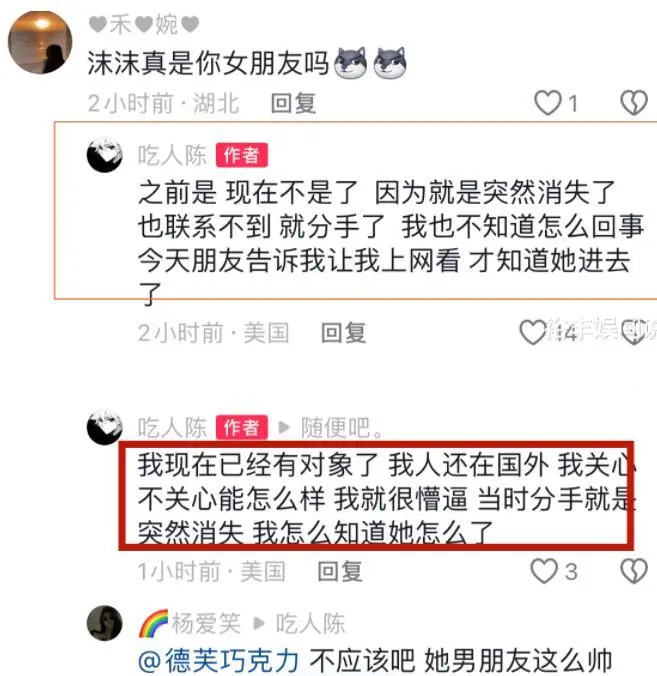Open the replied-to user 随便吧。
Screen dimensions: 657x676
point(341,428)
